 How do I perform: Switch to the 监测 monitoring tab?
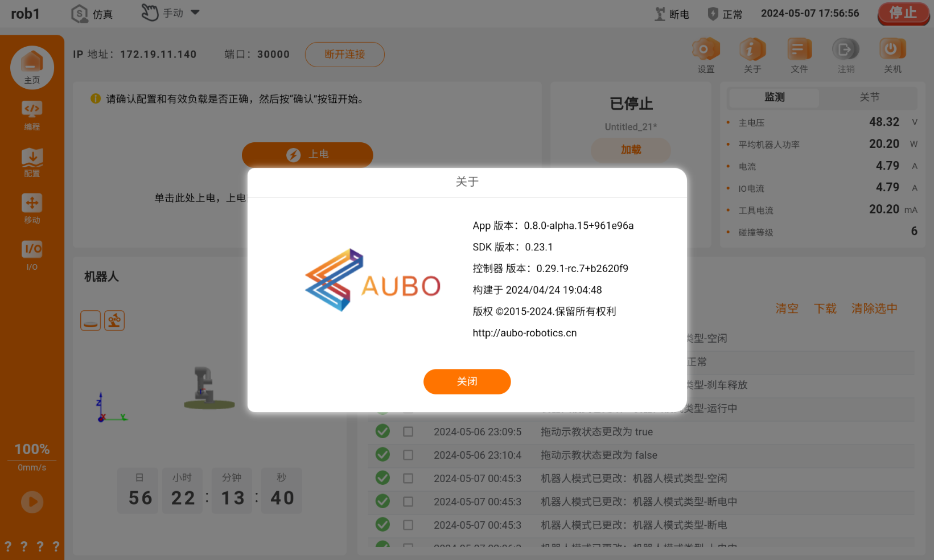(x=774, y=97)
